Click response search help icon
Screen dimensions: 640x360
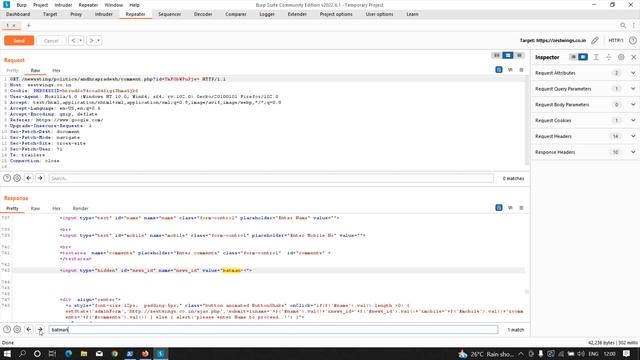[7, 329]
